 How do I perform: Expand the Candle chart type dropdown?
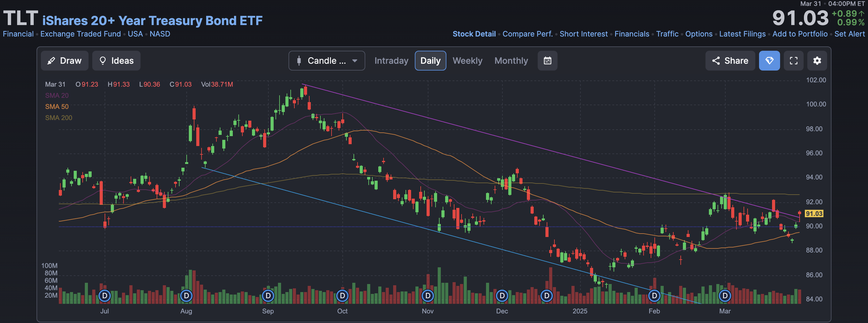pyautogui.click(x=327, y=61)
